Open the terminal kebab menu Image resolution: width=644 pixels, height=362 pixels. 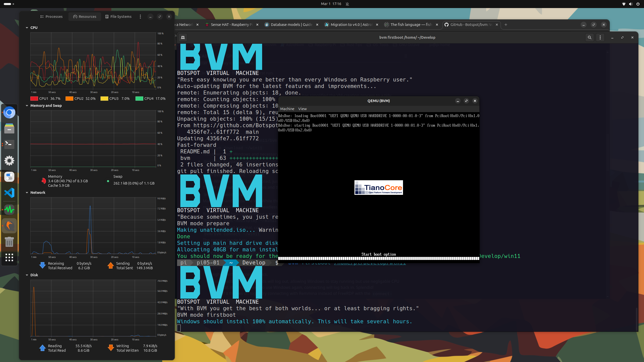pyautogui.click(x=600, y=37)
